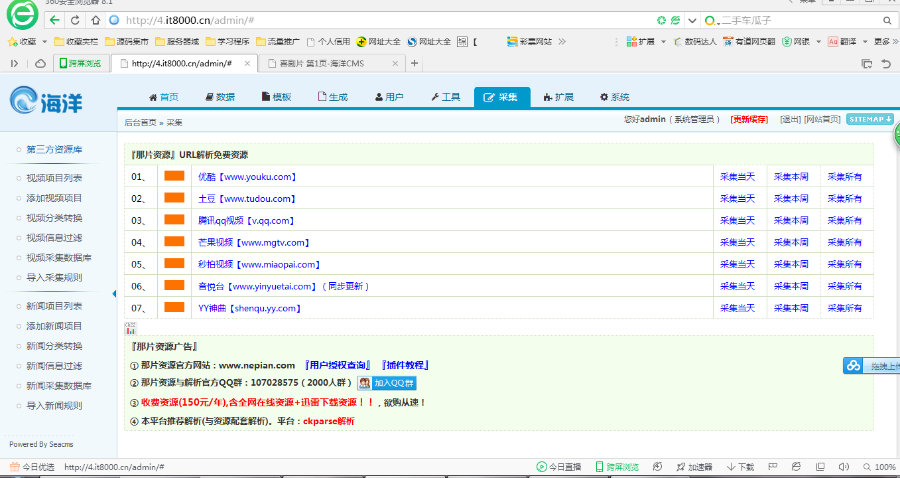This screenshot has width=900, height=478.
Task: Collapse sidebar with the blue arrow handle
Action: pyautogui.click(x=114, y=294)
